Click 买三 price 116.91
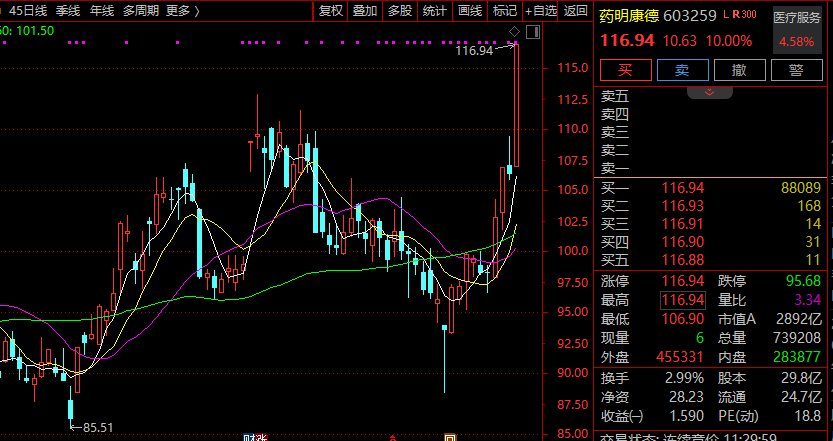The height and width of the screenshot is (441, 833). [683, 224]
